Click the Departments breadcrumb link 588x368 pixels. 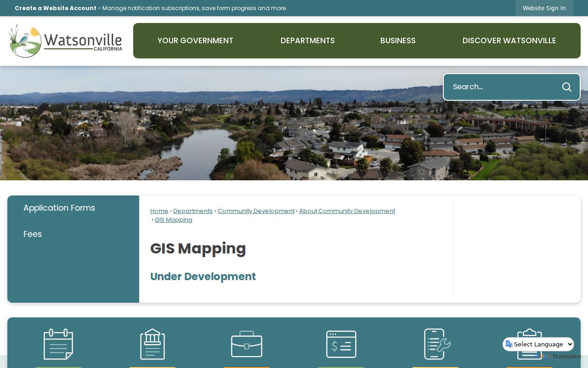(193, 211)
